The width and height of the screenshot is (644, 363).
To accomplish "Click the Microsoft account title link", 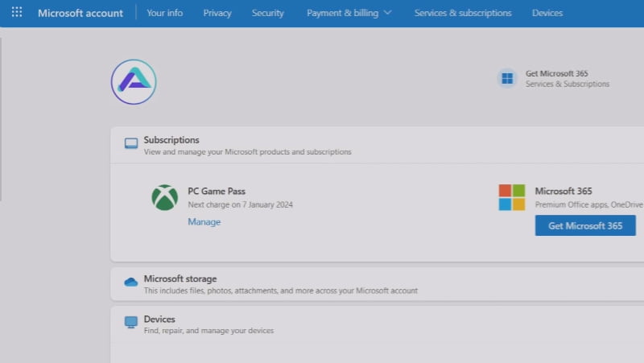I will pos(80,13).
